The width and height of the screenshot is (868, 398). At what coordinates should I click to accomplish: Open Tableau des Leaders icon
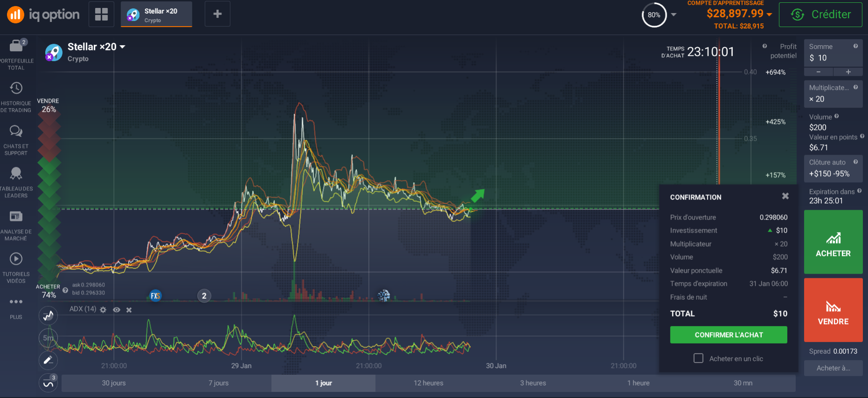[x=16, y=173]
